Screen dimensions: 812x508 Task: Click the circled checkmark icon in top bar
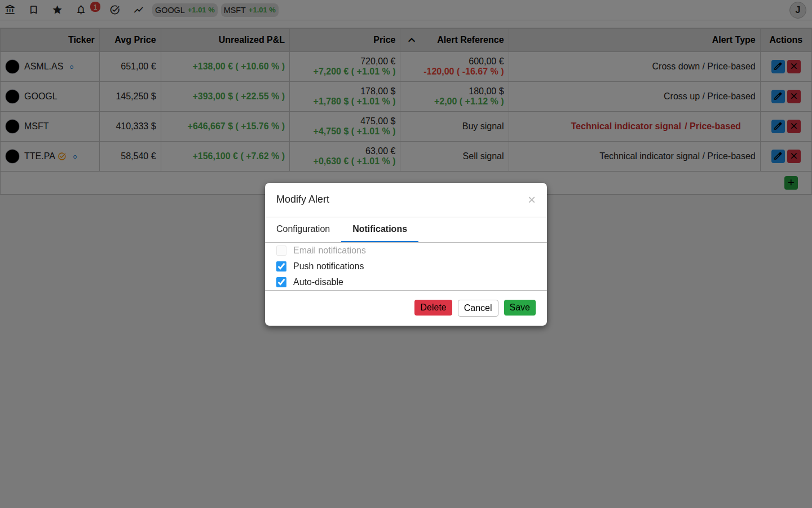click(115, 10)
